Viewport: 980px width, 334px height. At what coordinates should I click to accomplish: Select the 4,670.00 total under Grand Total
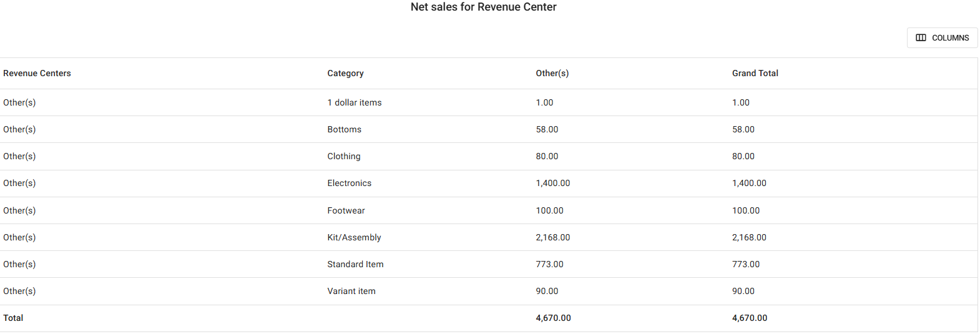[749, 318]
